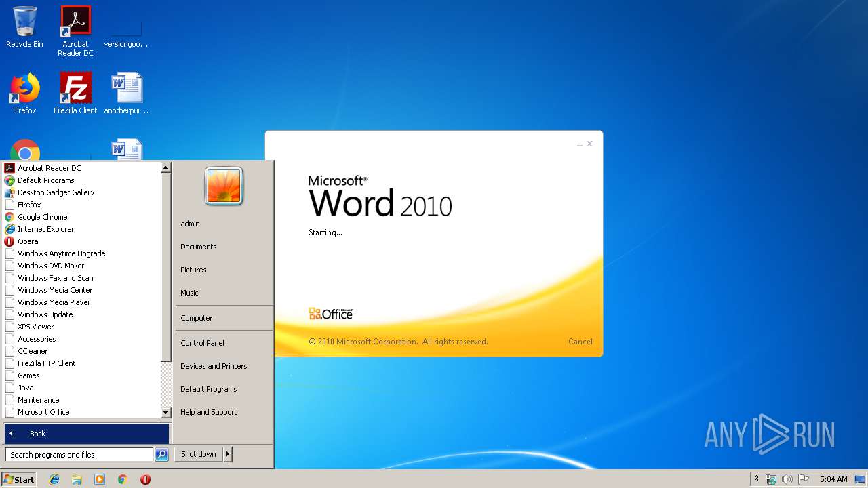Viewport: 868px width, 488px height.
Task: Click Back in the programs list
Action: (x=86, y=434)
